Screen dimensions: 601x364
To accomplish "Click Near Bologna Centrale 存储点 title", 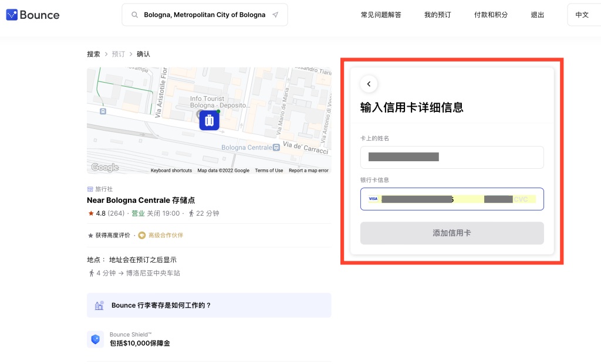I will 141,200.
